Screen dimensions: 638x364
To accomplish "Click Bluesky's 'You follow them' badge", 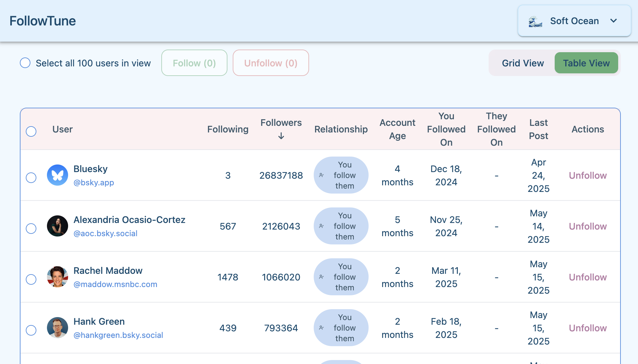I will tap(341, 175).
